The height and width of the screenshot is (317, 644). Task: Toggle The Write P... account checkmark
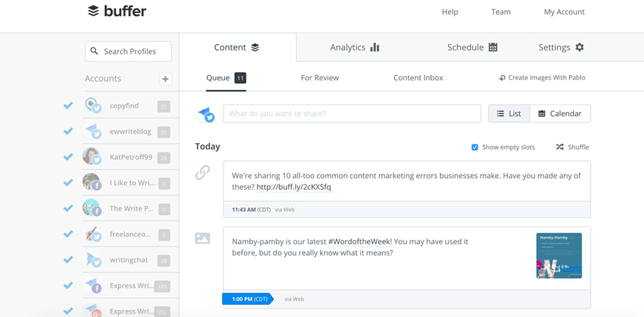pos(68,208)
